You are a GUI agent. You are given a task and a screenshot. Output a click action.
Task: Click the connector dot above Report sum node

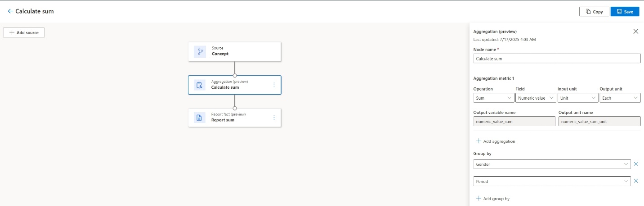pos(235,108)
